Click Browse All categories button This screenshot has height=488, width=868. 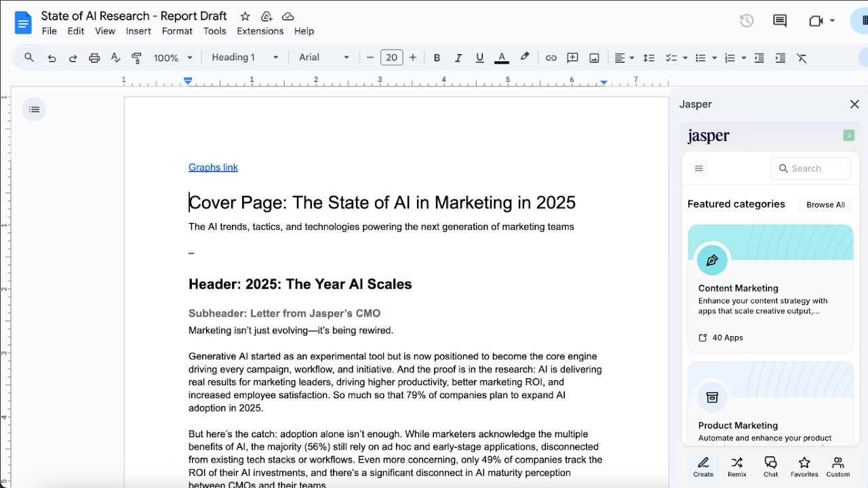point(825,205)
